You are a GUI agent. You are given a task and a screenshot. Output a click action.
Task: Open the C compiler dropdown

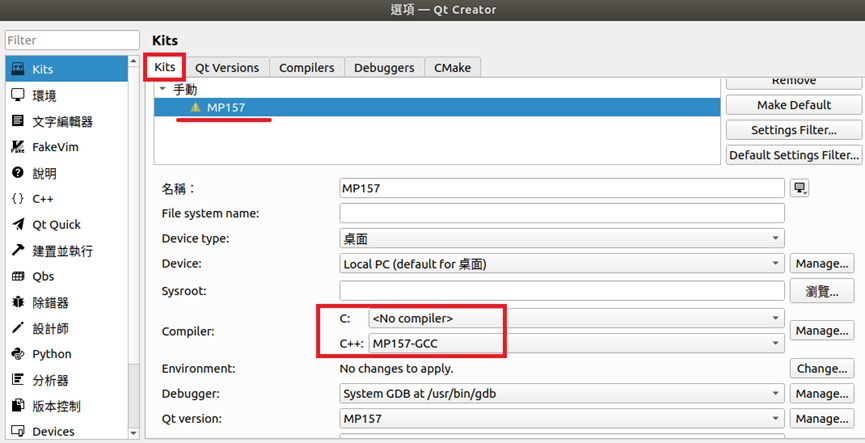(x=576, y=318)
